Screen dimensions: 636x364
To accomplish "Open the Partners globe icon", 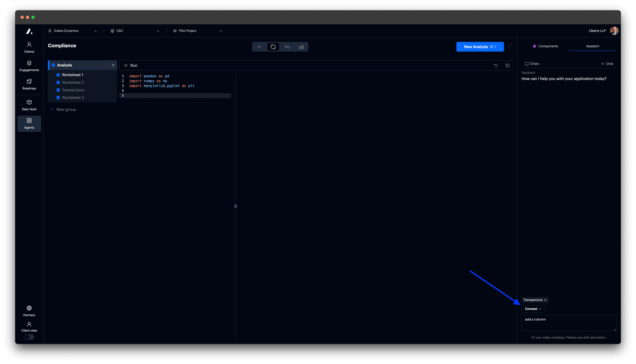I will point(29,308).
